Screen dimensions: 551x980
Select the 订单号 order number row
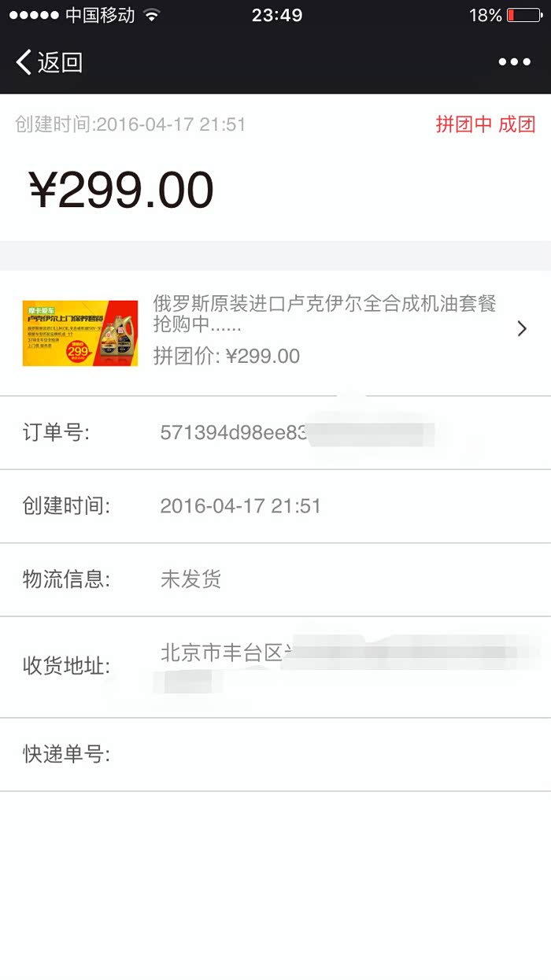point(275,433)
